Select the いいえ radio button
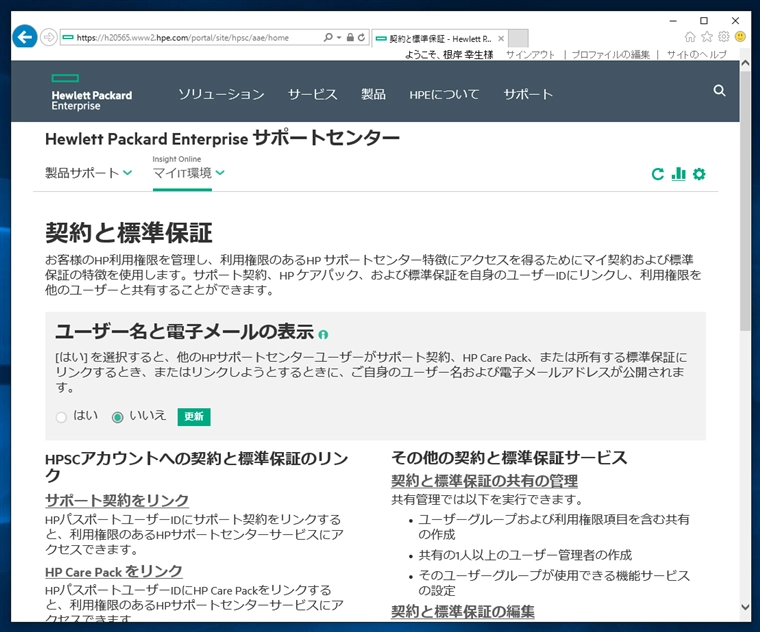 pyautogui.click(x=117, y=417)
